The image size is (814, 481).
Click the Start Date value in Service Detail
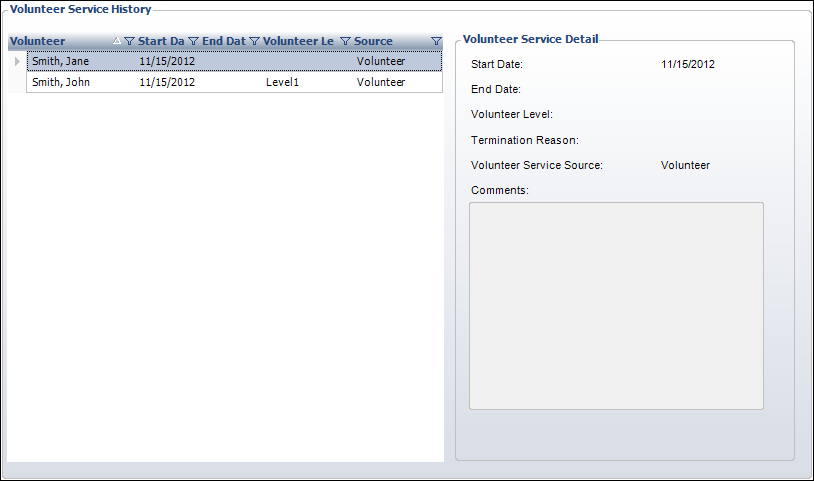click(x=688, y=64)
